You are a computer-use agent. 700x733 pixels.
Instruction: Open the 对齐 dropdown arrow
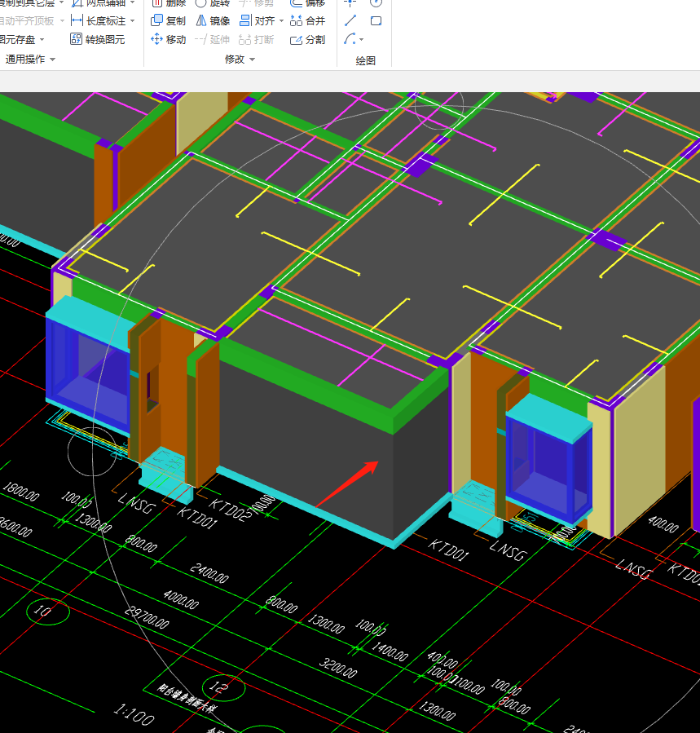click(x=281, y=21)
